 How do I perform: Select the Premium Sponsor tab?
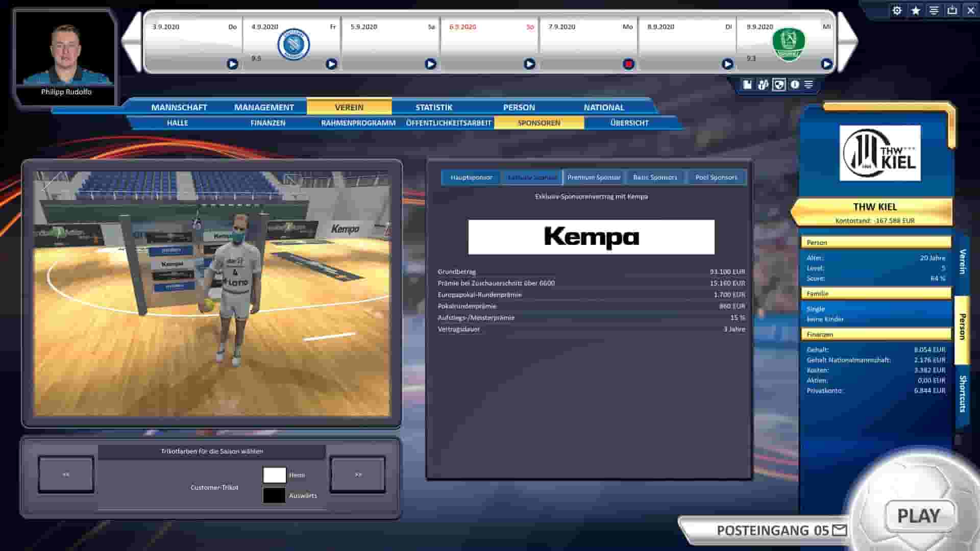594,177
